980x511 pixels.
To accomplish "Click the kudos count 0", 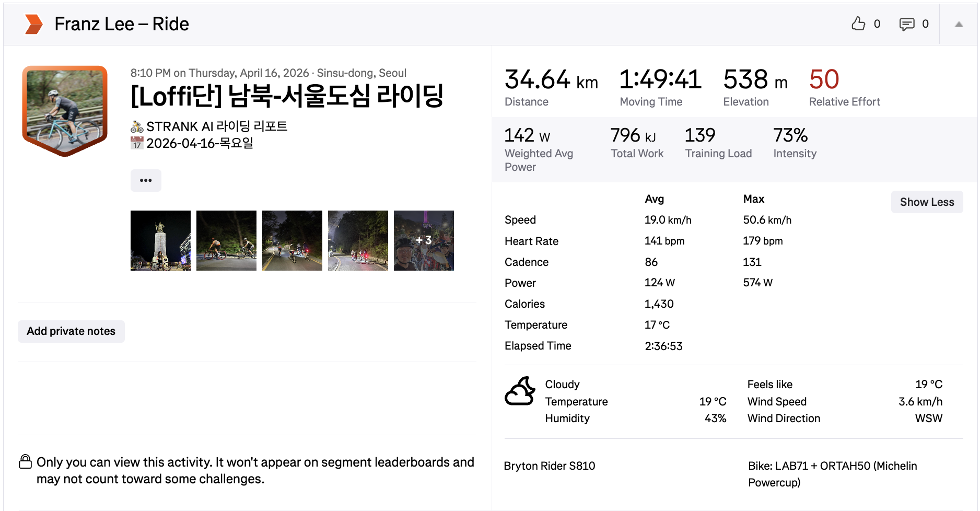I will 877,24.
